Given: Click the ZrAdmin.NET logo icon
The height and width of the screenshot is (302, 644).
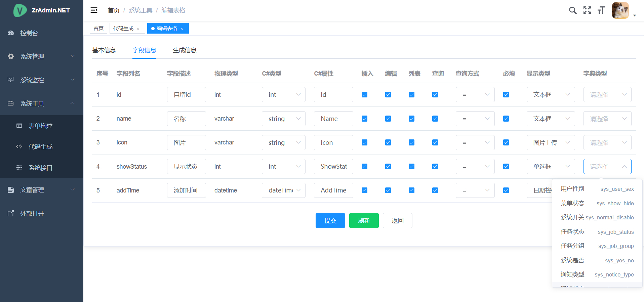Looking at the screenshot, I should 20,10.
